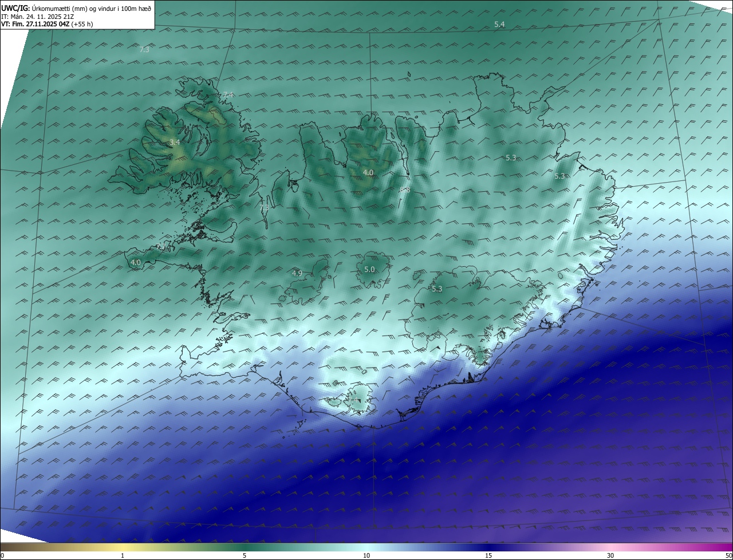
Task: Click the '15' label on the color scale
Action: 488,555
